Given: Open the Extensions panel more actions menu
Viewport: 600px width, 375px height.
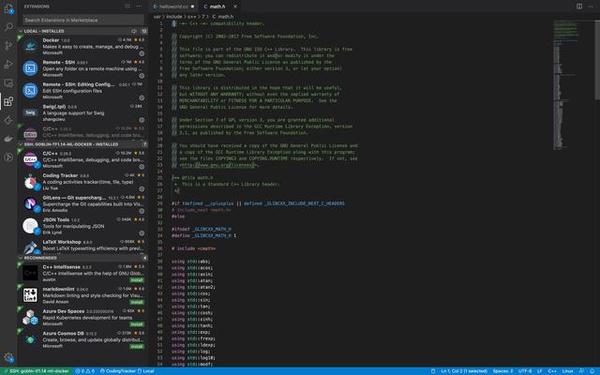Looking at the screenshot, I should point(139,6).
